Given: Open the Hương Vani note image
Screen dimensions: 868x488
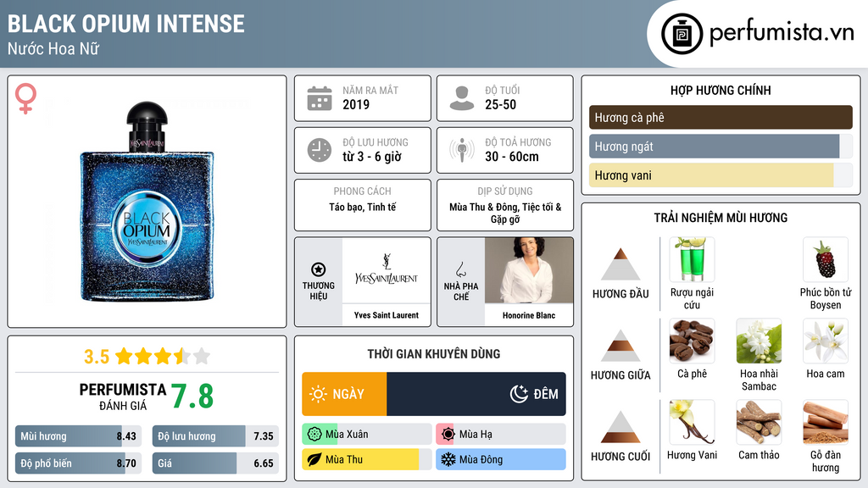Looking at the screenshot, I should tap(692, 423).
